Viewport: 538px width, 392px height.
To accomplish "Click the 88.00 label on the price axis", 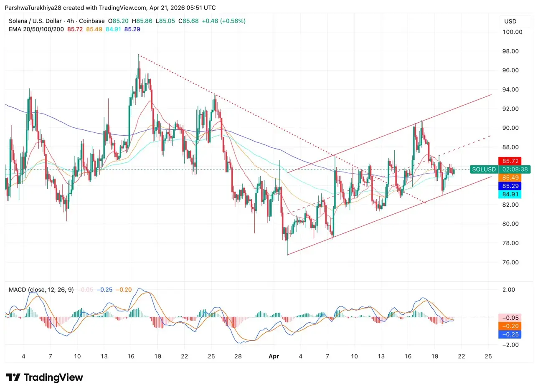I will tap(510, 147).
